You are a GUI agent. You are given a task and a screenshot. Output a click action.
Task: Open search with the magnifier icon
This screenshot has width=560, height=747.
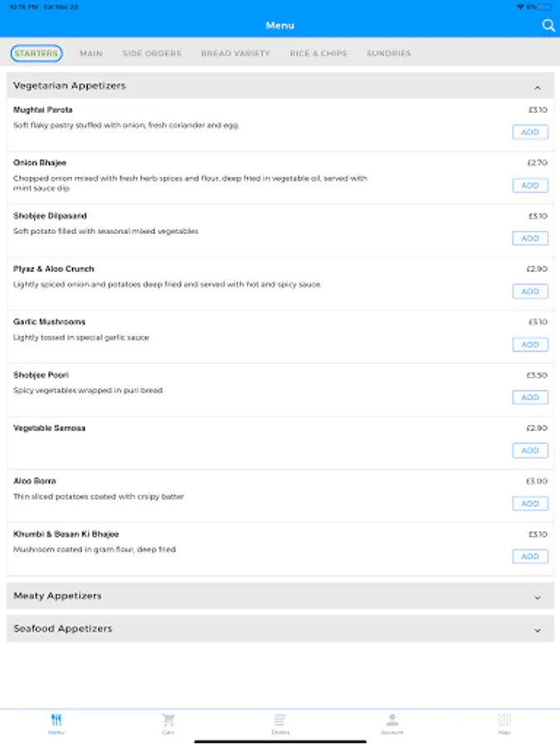coord(548,26)
